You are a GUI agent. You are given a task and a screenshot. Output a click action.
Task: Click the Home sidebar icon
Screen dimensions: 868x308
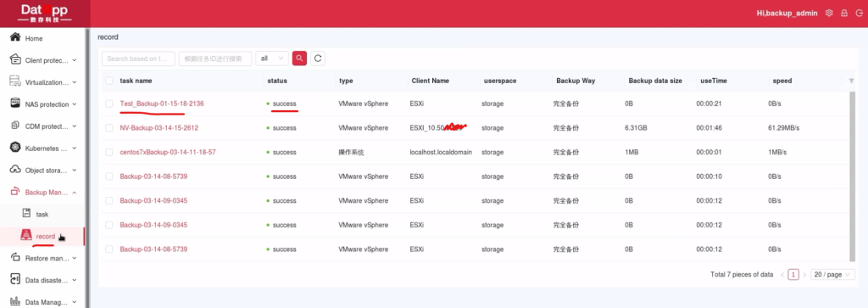point(15,37)
